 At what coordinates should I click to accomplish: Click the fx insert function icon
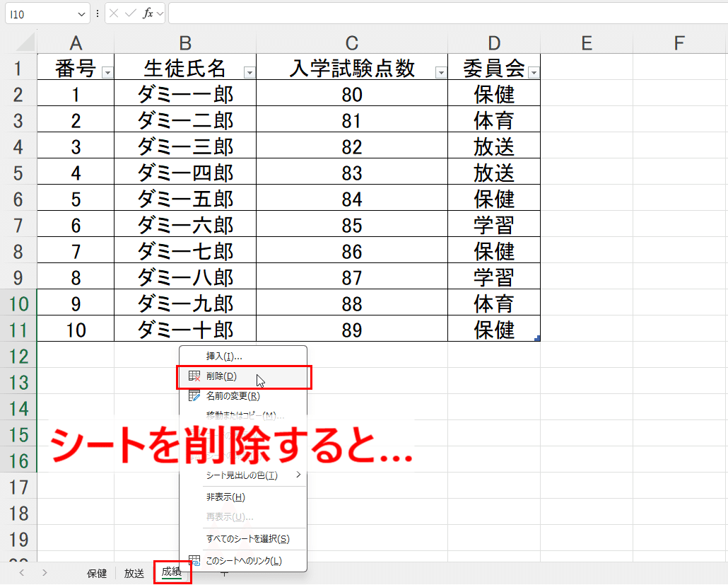[x=148, y=13]
